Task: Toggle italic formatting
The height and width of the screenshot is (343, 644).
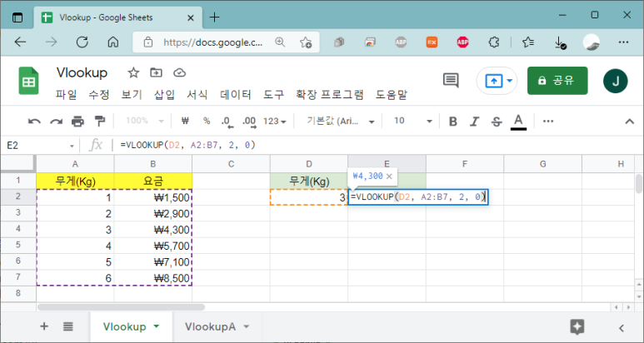Action: click(x=475, y=121)
